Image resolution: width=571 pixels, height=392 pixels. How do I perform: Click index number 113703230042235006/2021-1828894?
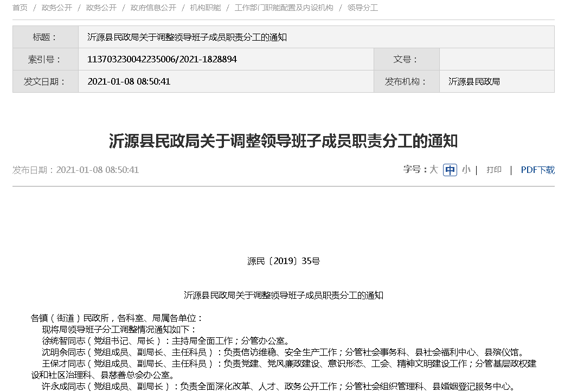coord(162,59)
